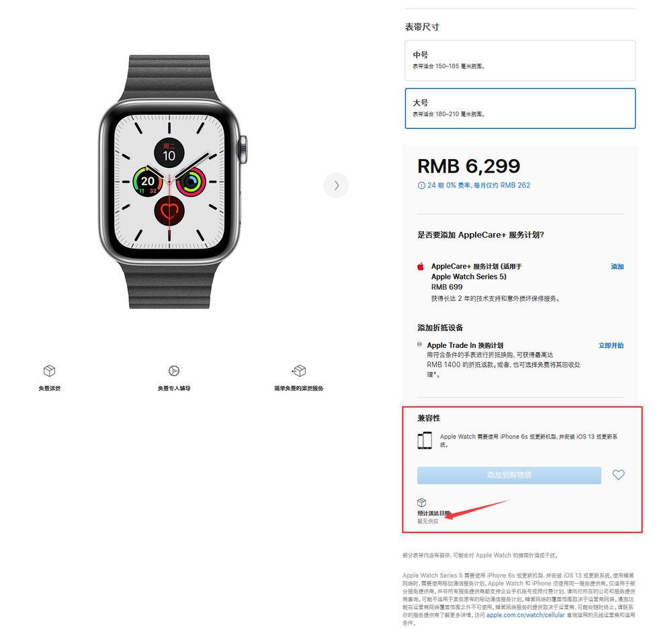Viewport: 672px width, 628px height.
Task: Select the 中号 band size option
Action: coord(520,60)
